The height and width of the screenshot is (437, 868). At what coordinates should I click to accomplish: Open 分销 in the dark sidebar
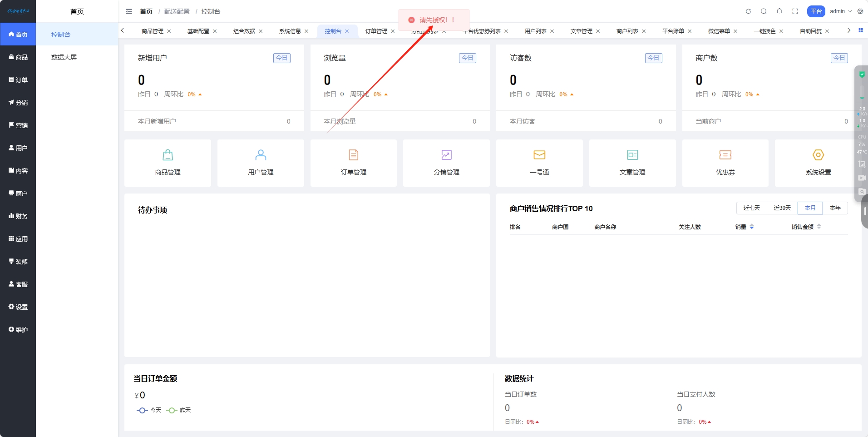pyautogui.click(x=18, y=103)
